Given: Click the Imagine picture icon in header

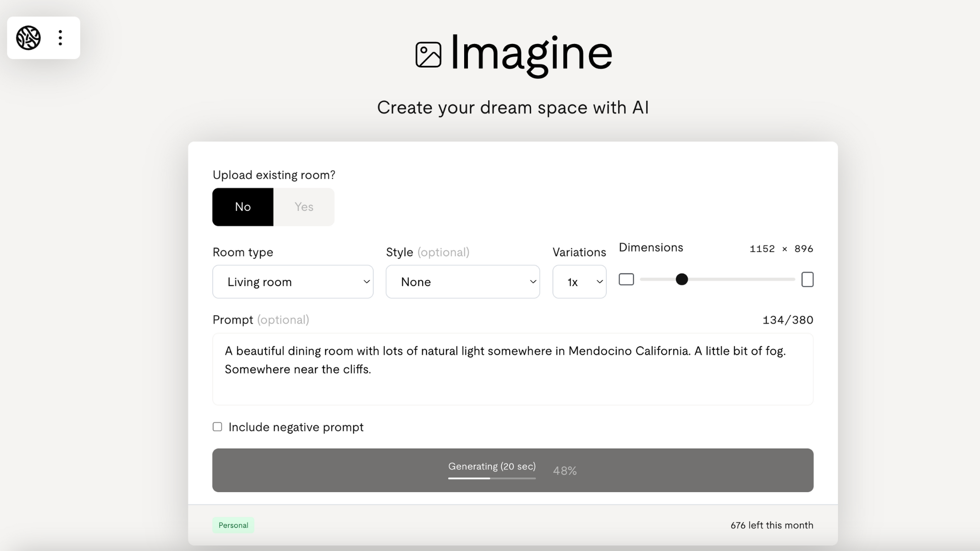Looking at the screenshot, I should point(428,55).
